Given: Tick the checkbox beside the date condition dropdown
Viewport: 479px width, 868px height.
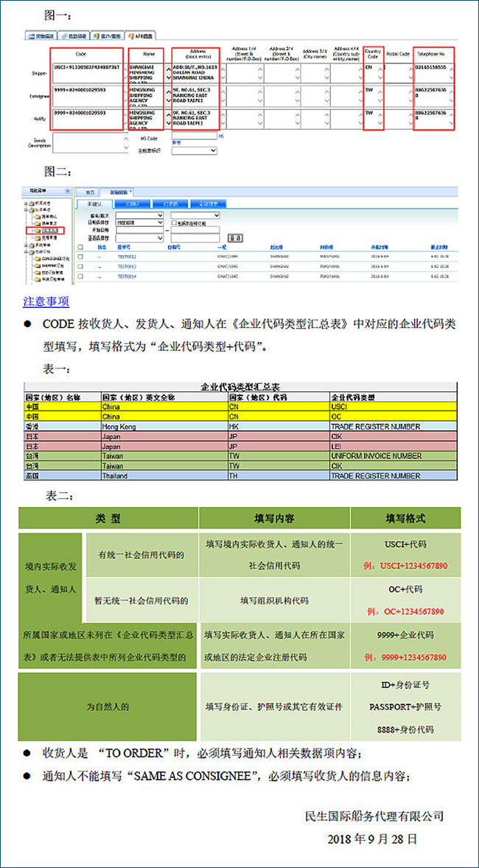Looking at the screenshot, I should tap(174, 223).
